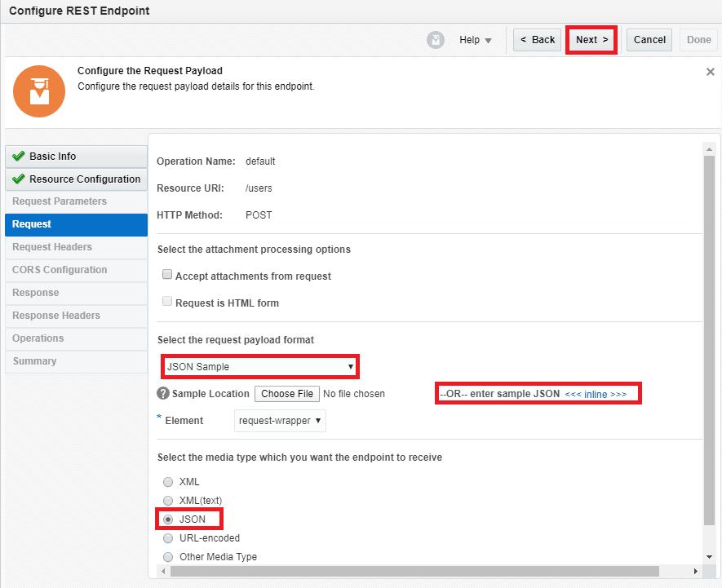Go to the Request Headers step
This screenshot has height=588, width=722.
click(x=52, y=247)
